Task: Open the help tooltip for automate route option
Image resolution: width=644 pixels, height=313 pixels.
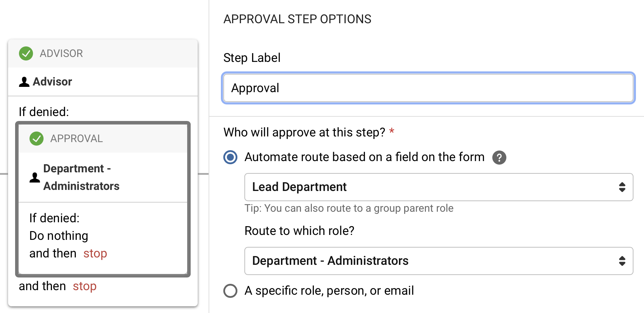Action: point(500,158)
